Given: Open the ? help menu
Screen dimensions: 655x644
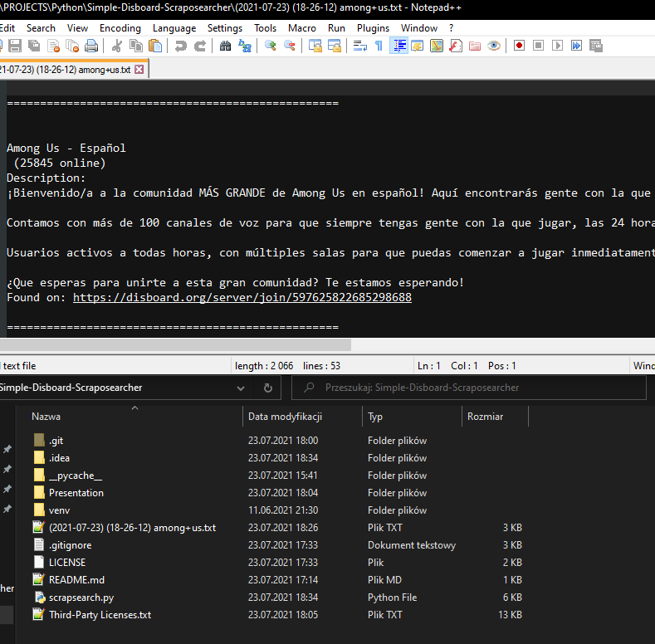Looking at the screenshot, I should point(451,28).
